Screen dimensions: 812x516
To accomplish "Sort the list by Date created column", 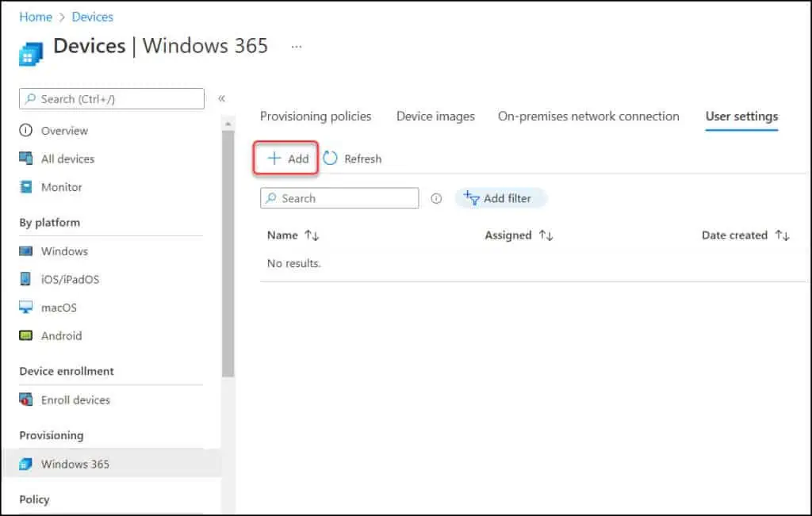I will pos(745,235).
